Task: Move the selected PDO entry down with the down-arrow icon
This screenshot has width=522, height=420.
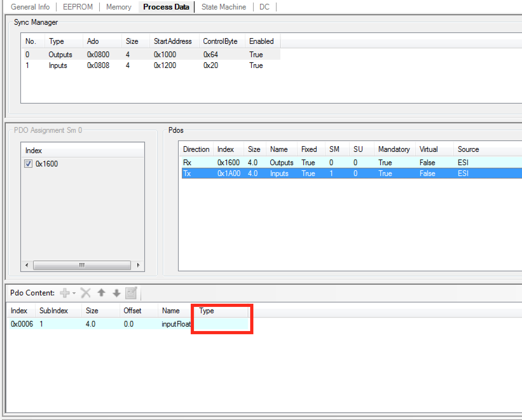Action: tap(116, 293)
